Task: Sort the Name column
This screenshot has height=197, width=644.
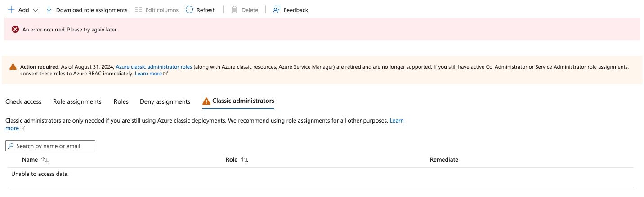Action: [x=45, y=160]
